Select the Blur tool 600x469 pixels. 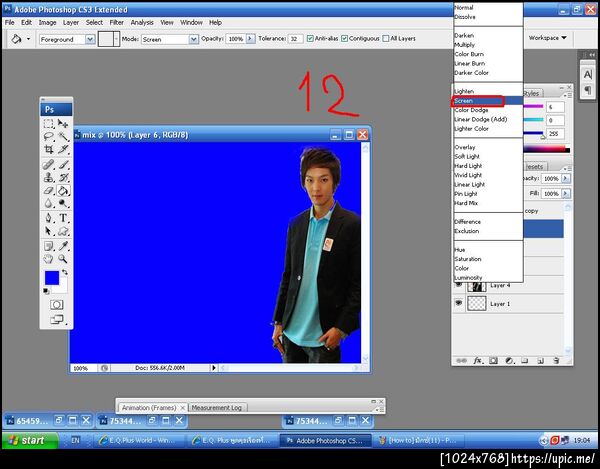click(x=49, y=203)
